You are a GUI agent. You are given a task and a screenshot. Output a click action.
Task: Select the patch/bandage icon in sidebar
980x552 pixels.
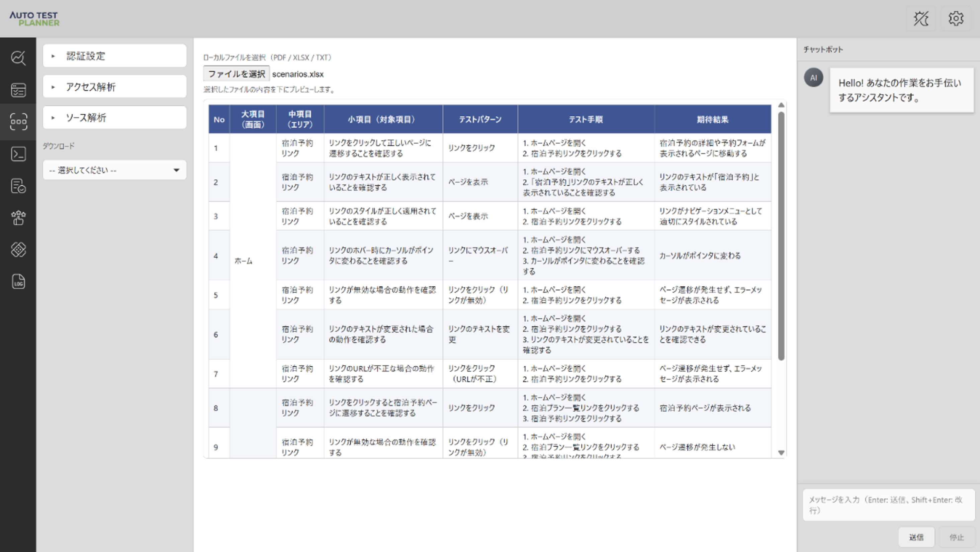[x=18, y=249]
